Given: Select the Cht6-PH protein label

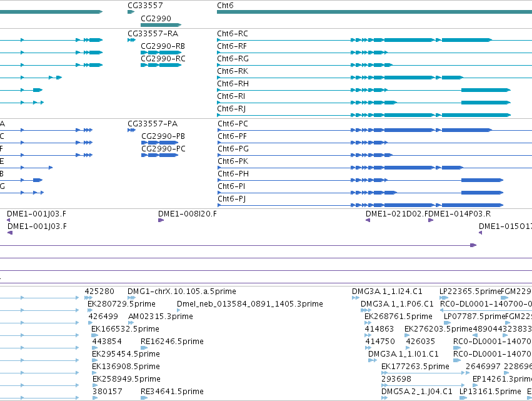Looking at the screenshot, I should point(233,174).
